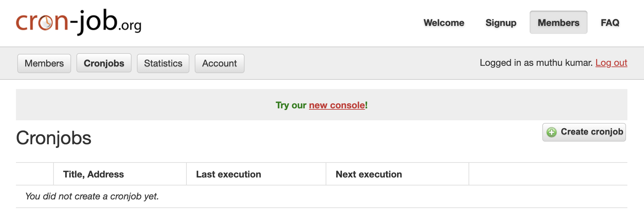Click the clock icon inside the logo
Image resolution: width=644 pixels, height=224 pixels.
(x=46, y=23)
